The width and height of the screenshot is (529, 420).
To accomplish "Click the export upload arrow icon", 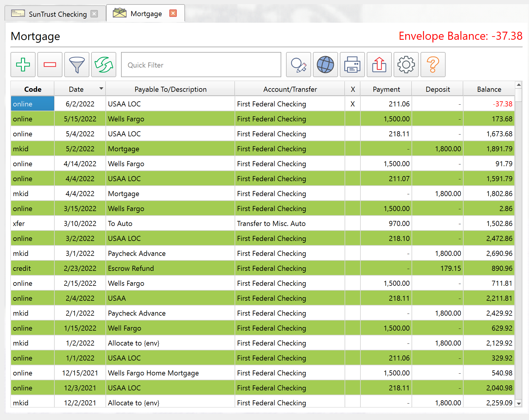I will click(379, 65).
